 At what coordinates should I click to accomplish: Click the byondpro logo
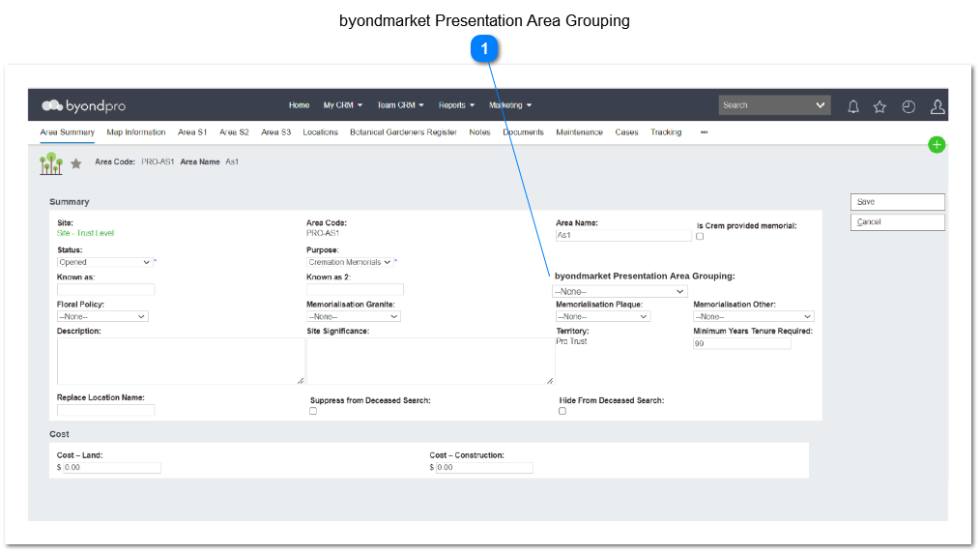pos(84,105)
